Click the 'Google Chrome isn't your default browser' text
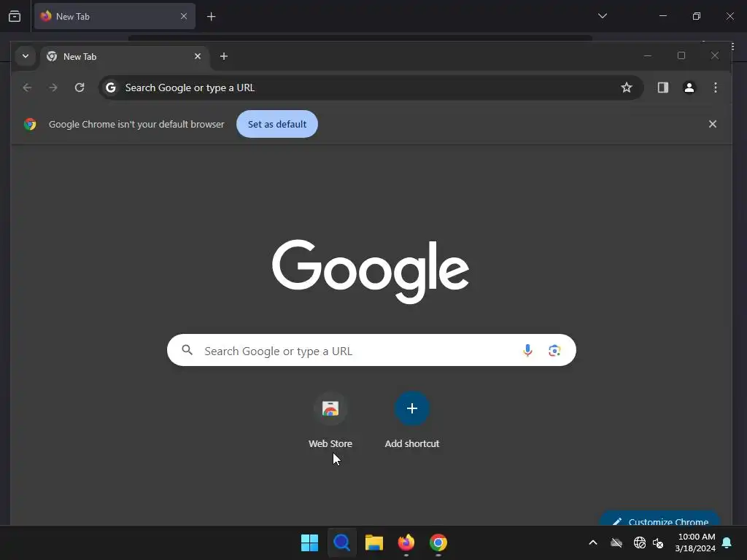Image resolution: width=747 pixels, height=560 pixels. click(x=136, y=124)
